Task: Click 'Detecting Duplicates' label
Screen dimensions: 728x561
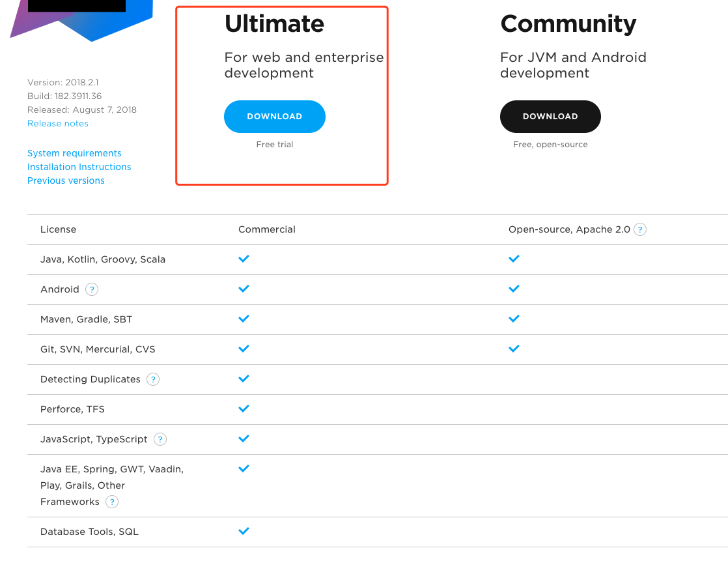Action: tap(90, 379)
